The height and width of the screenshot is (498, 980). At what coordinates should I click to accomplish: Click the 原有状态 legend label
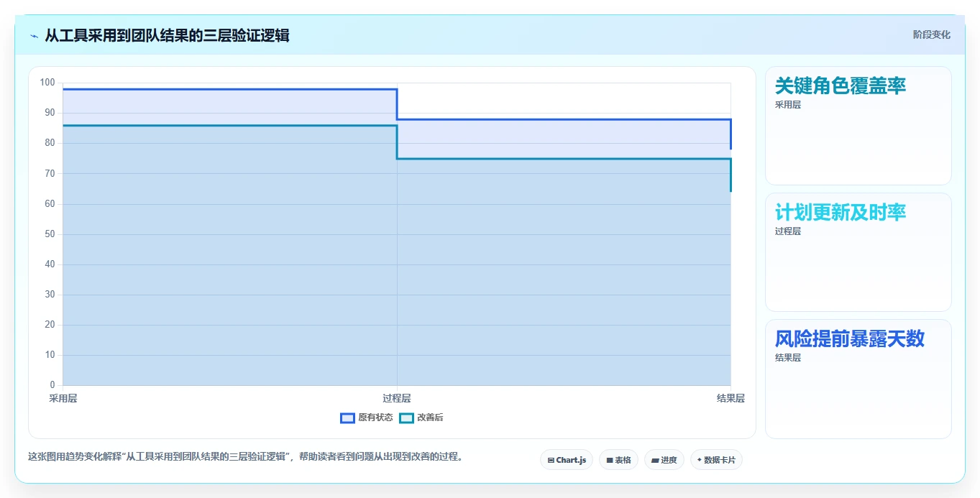pos(375,418)
